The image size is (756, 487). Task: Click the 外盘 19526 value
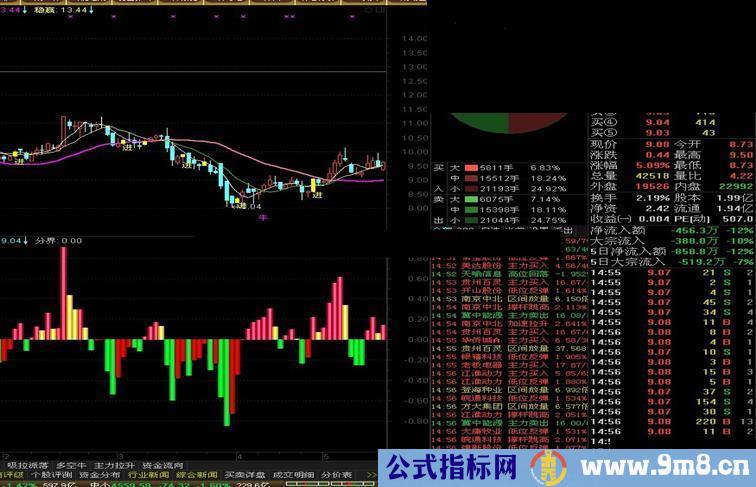(x=653, y=187)
